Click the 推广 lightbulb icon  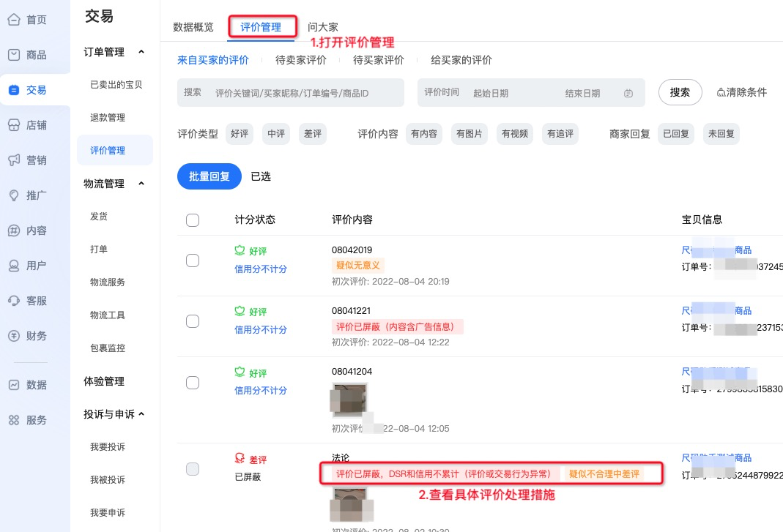pyautogui.click(x=14, y=195)
